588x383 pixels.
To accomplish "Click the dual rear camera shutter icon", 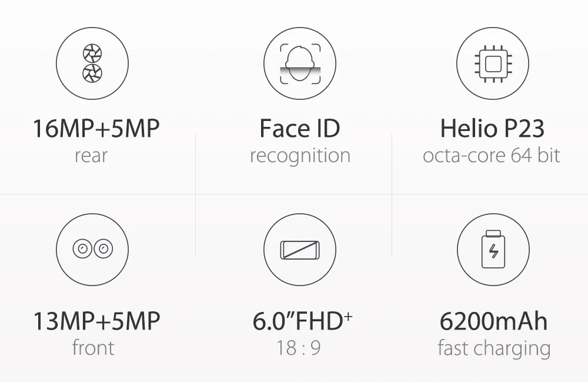I will tap(92, 63).
